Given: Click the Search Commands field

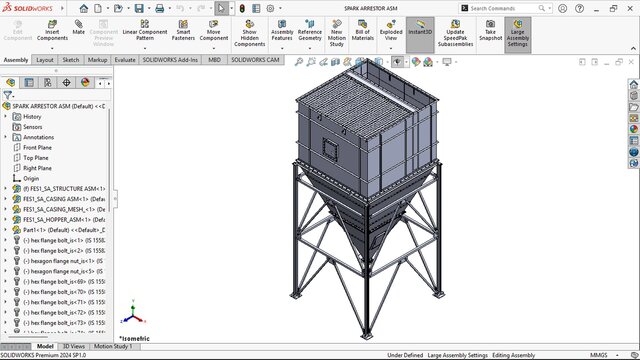Looking at the screenshot, I should click(x=504, y=8).
